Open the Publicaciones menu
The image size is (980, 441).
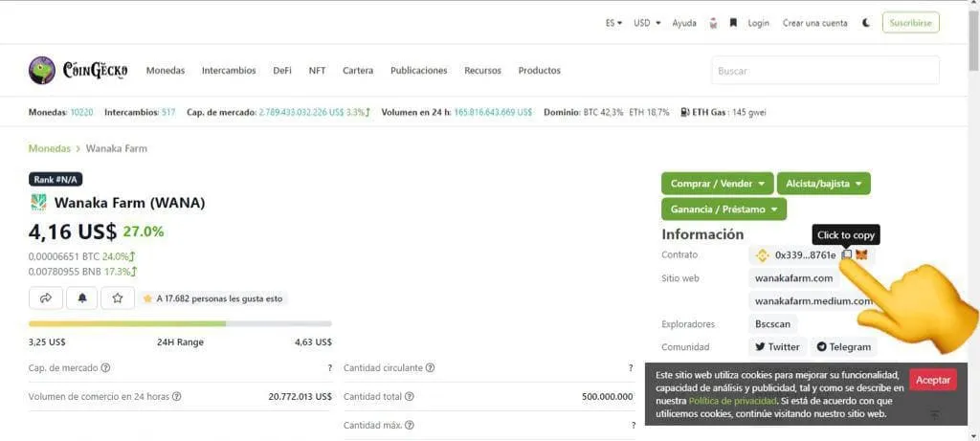419,71
